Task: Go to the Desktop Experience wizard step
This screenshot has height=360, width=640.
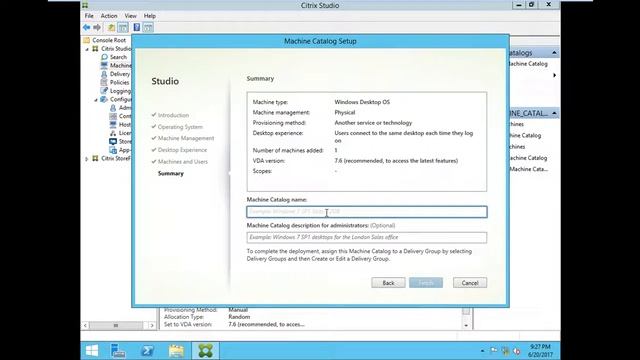Action: tap(182, 150)
